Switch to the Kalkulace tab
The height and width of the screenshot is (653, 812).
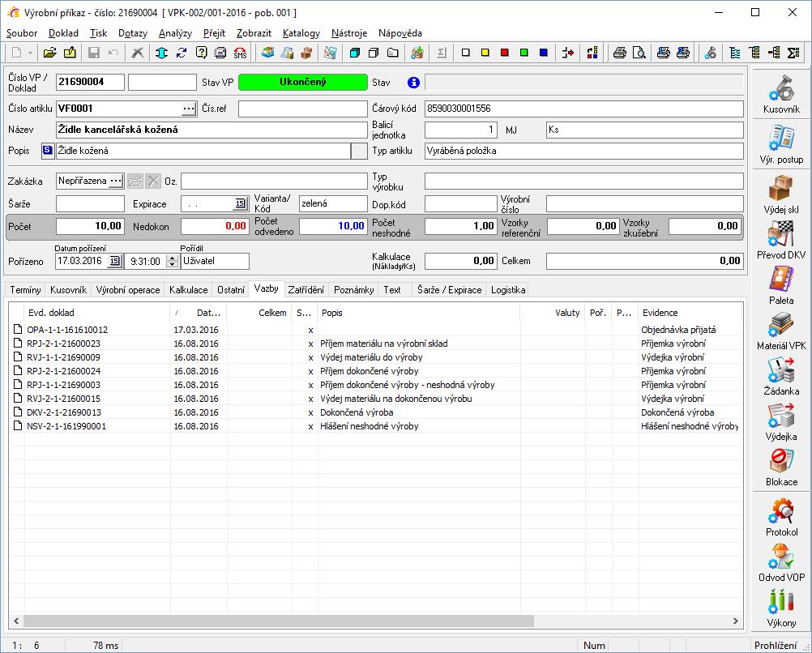tap(189, 290)
